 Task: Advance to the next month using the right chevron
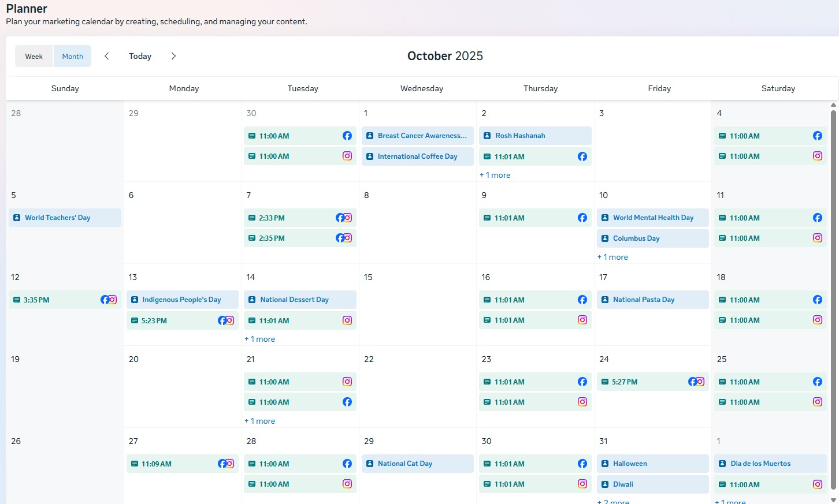tap(173, 56)
